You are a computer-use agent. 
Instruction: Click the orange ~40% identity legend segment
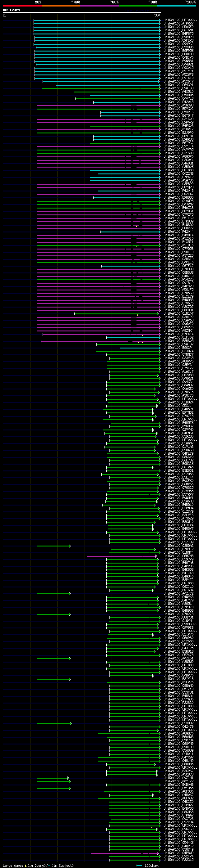coord(61,6)
